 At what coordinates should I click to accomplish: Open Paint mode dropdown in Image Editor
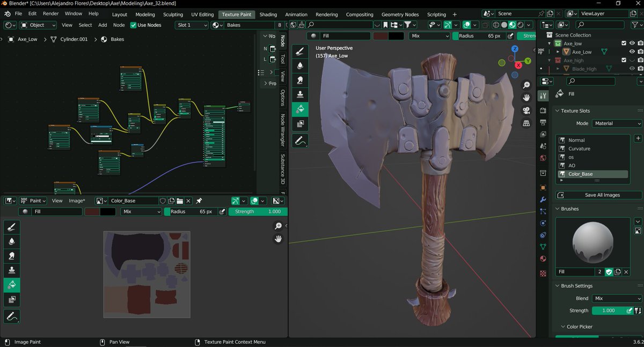(x=33, y=201)
